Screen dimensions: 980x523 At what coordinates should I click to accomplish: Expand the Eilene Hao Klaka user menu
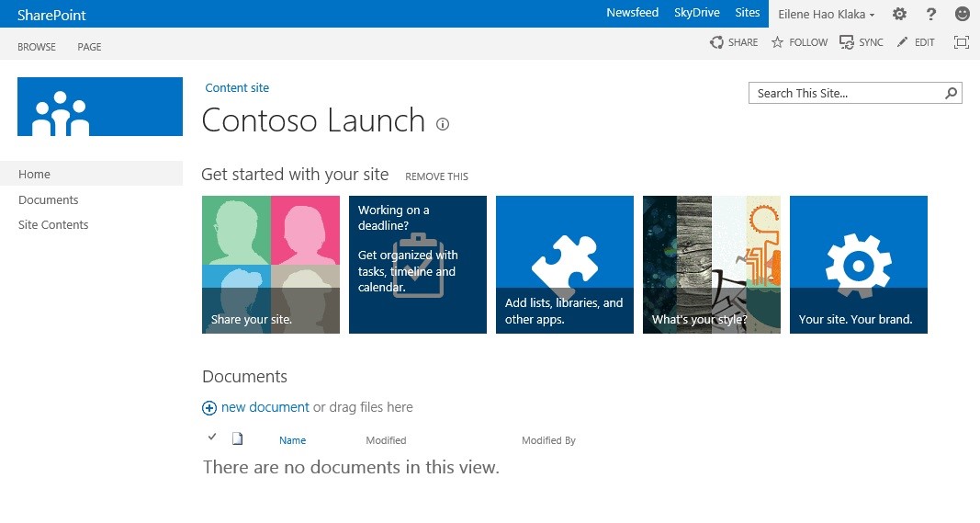[x=827, y=14]
